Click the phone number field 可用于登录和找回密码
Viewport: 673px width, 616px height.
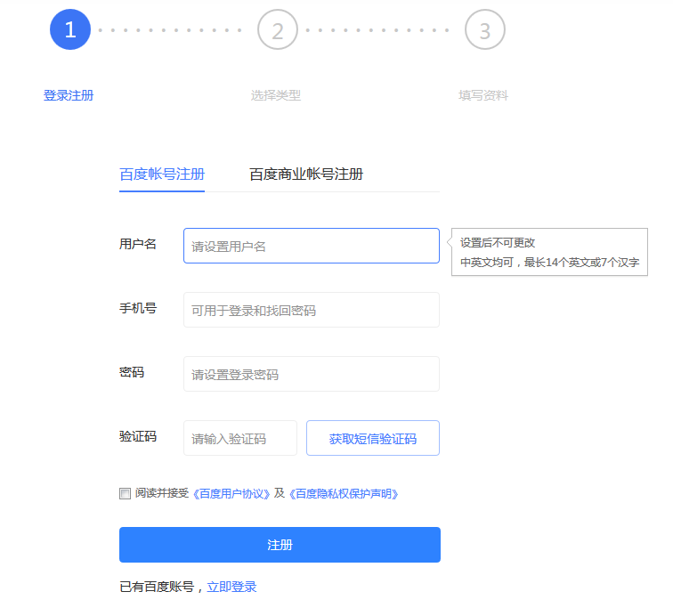tap(311, 310)
